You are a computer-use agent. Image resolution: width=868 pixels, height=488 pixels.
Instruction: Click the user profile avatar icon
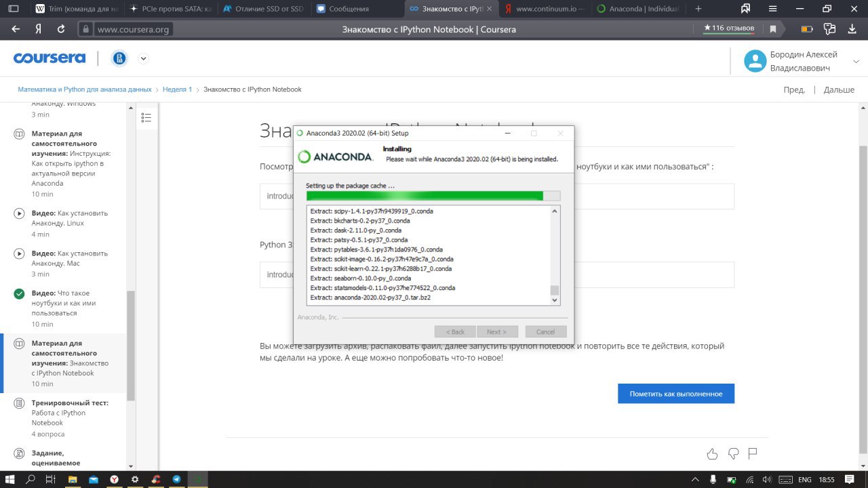tap(755, 61)
